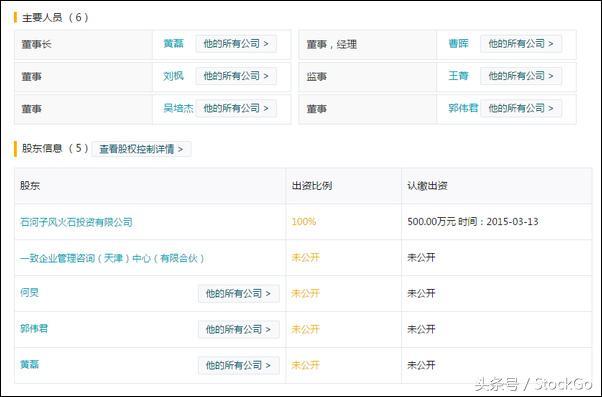This screenshot has height=397, width=602.
Task: Select the 股东 column header
Action: 30,186
